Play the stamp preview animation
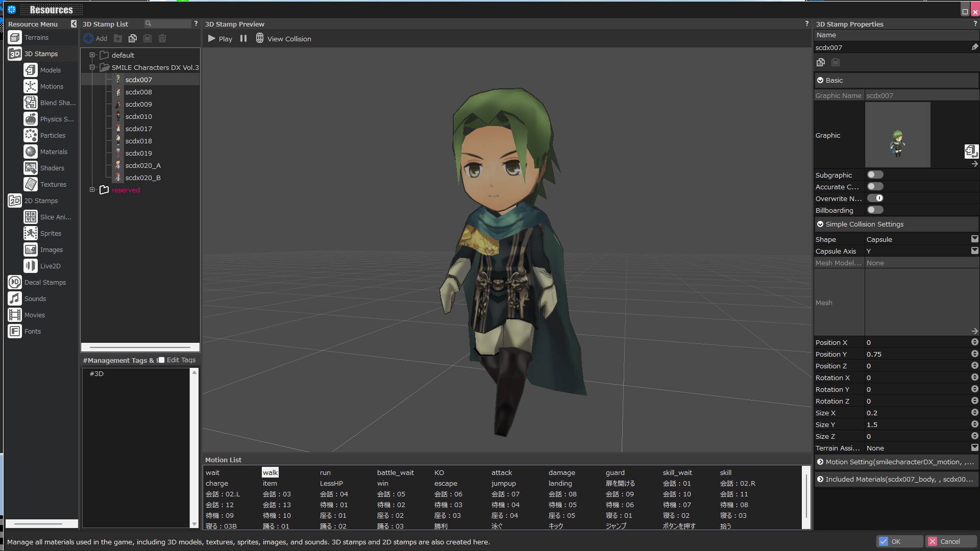This screenshot has height=551, width=980. 220,39
